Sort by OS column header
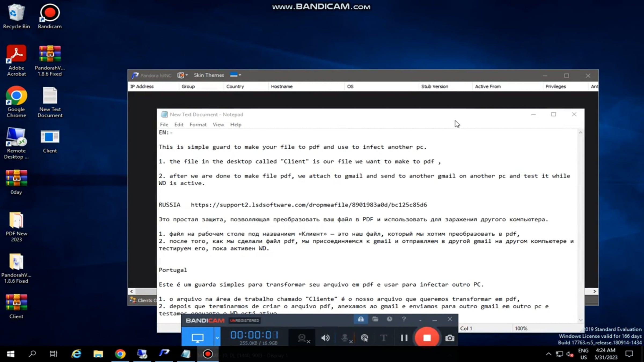The image size is (644, 362). point(381,86)
